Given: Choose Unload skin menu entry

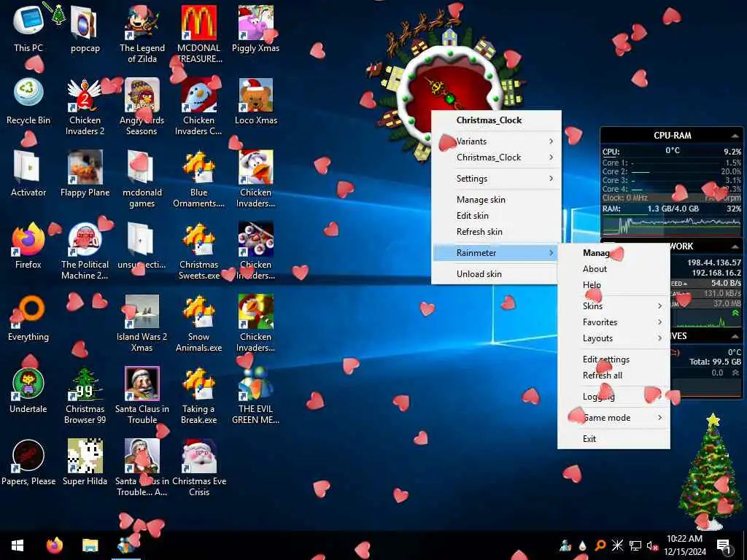Looking at the screenshot, I should 496,274.
